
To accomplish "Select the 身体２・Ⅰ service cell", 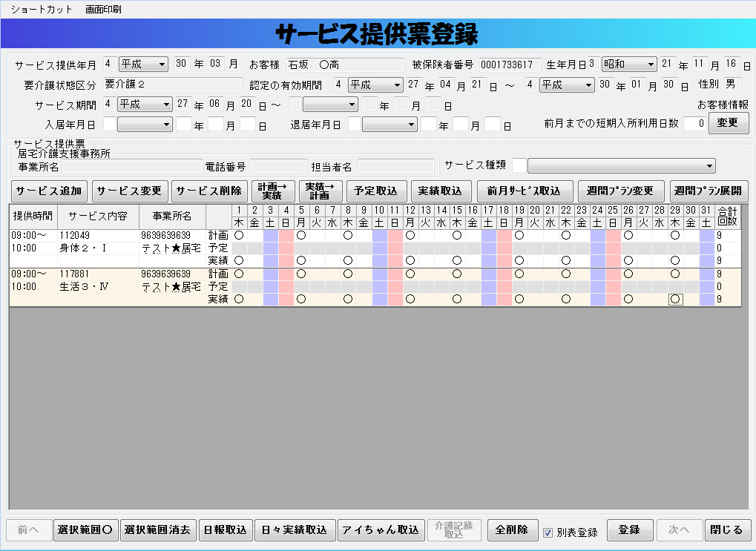I will (98, 248).
